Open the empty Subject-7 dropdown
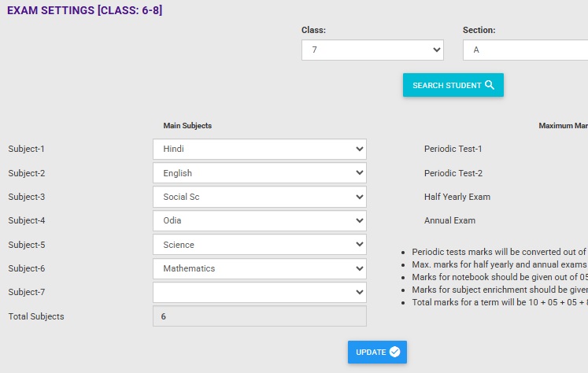 coord(260,292)
